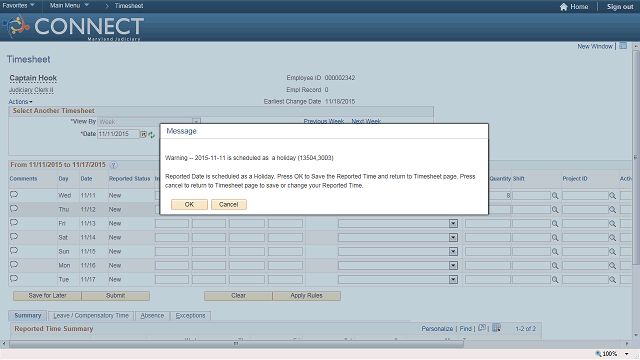Expand Time Reporting Code dropdown for Fri 11/13

[x=453, y=224]
